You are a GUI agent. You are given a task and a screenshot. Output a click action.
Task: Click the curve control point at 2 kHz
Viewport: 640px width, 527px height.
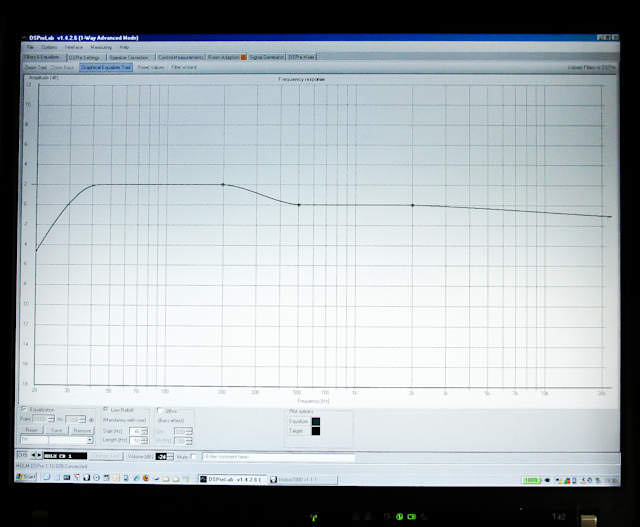(x=412, y=205)
